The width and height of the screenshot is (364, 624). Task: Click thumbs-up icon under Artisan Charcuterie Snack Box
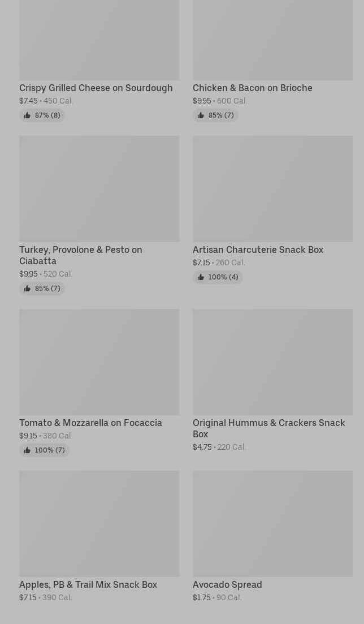click(x=201, y=277)
